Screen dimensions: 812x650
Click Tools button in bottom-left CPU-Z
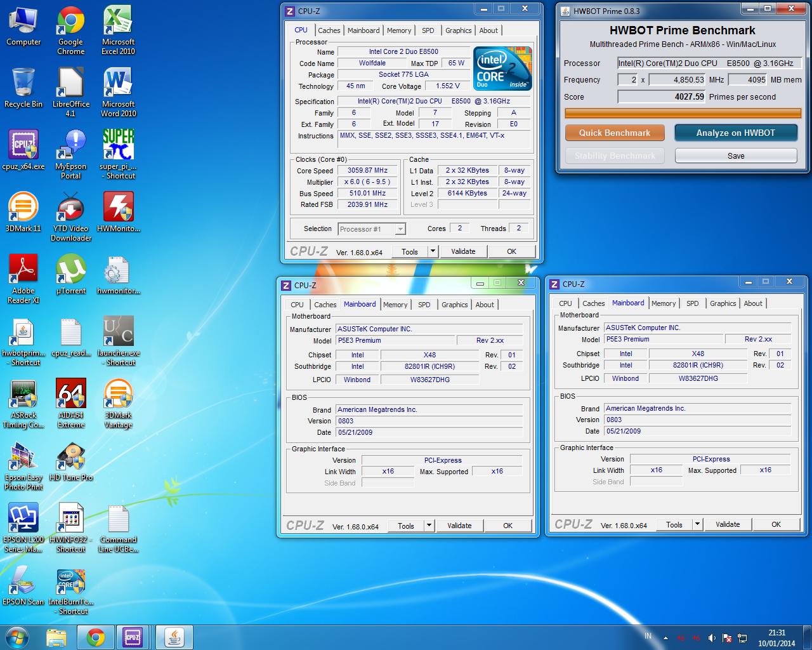tap(406, 526)
